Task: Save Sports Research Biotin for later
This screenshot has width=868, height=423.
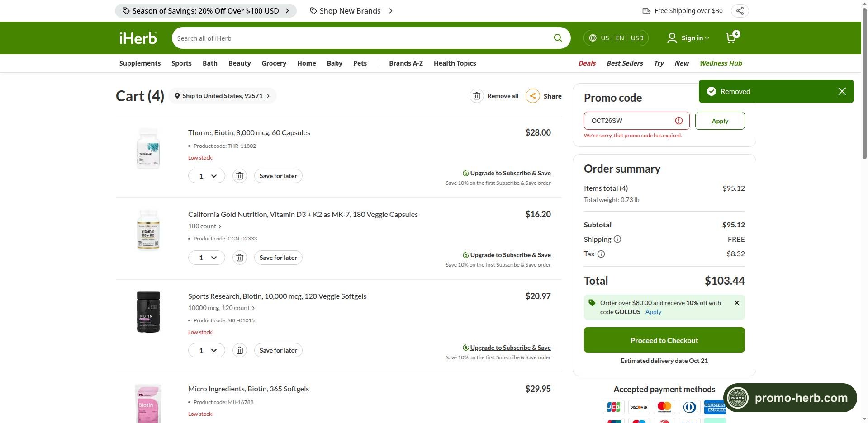Action: coord(278,350)
